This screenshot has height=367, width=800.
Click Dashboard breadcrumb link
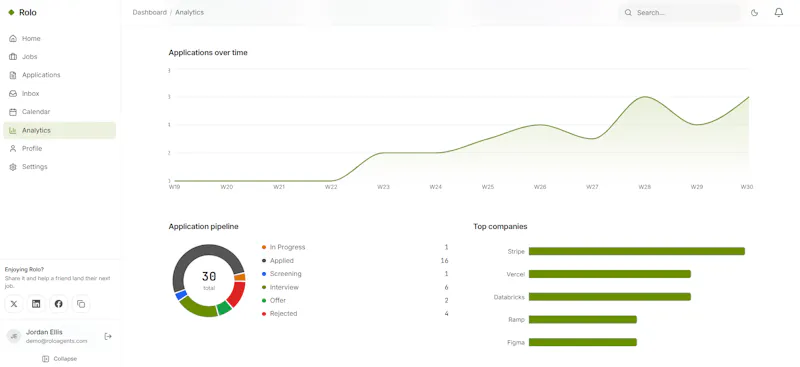(x=149, y=12)
